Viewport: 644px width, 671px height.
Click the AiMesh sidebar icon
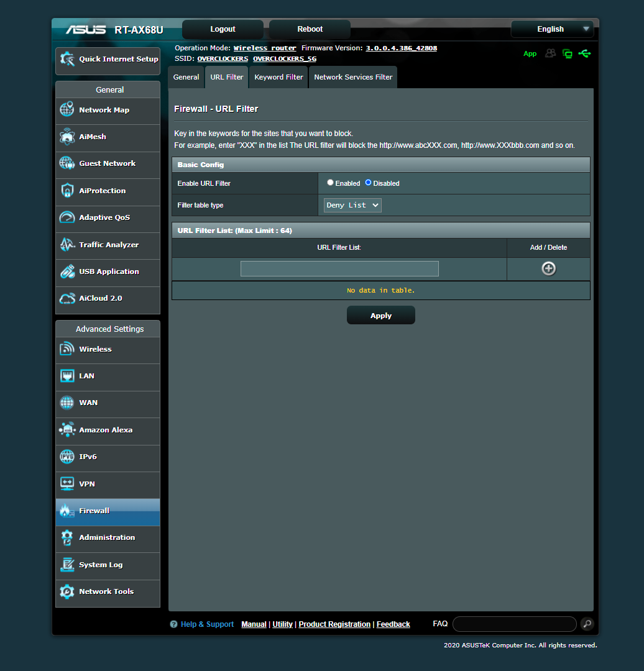[x=67, y=137]
